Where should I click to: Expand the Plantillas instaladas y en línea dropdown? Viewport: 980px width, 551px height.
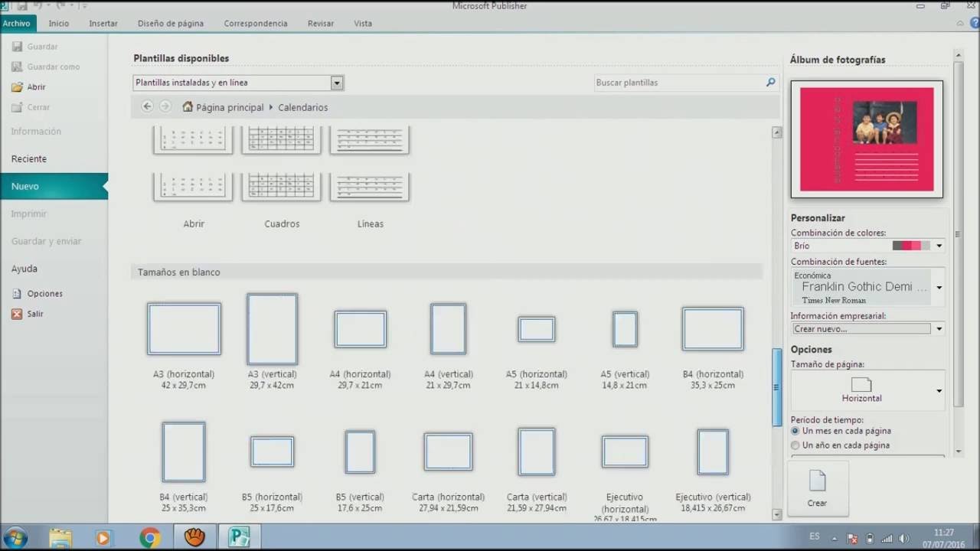(x=337, y=83)
